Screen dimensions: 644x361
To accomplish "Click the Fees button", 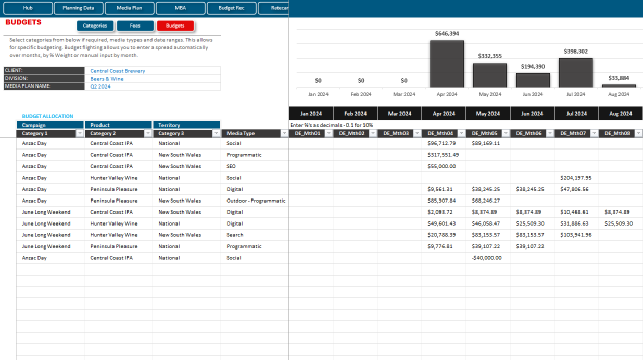I will point(135,26).
